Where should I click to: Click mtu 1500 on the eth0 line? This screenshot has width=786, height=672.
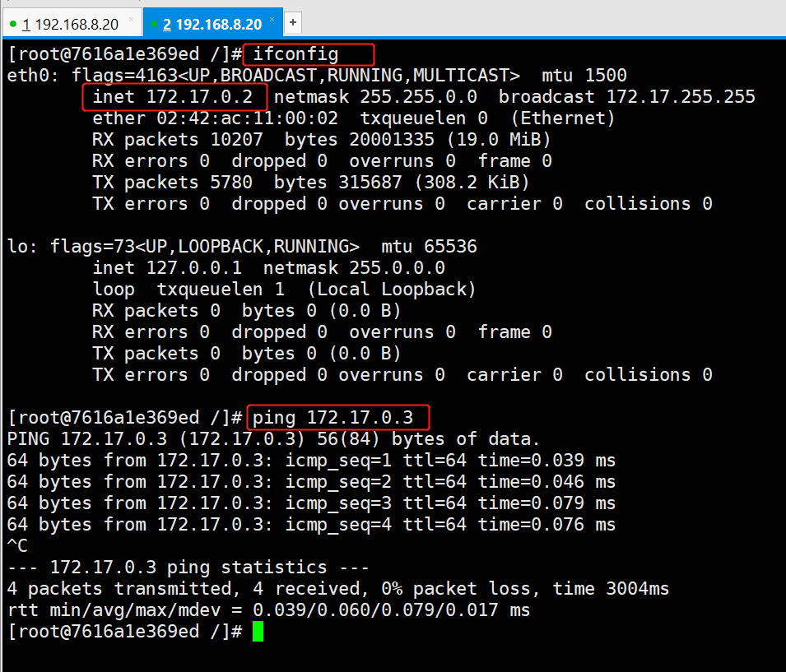tap(584, 75)
